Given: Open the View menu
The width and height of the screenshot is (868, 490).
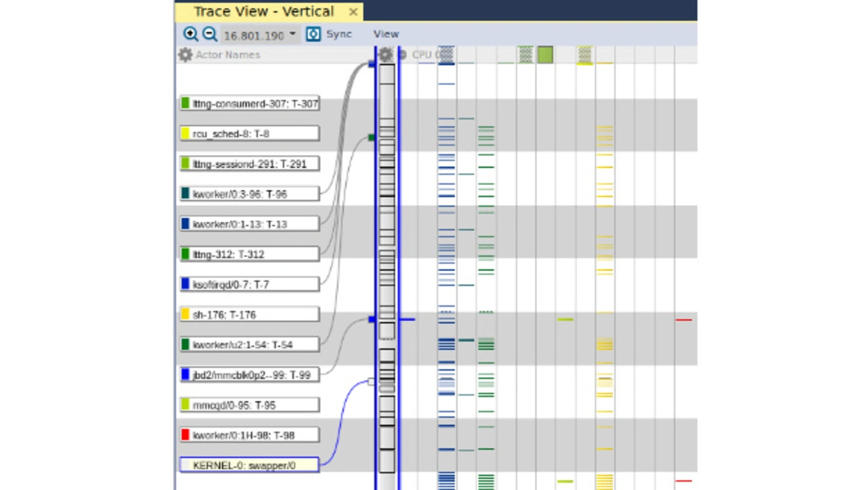Looking at the screenshot, I should (x=386, y=34).
